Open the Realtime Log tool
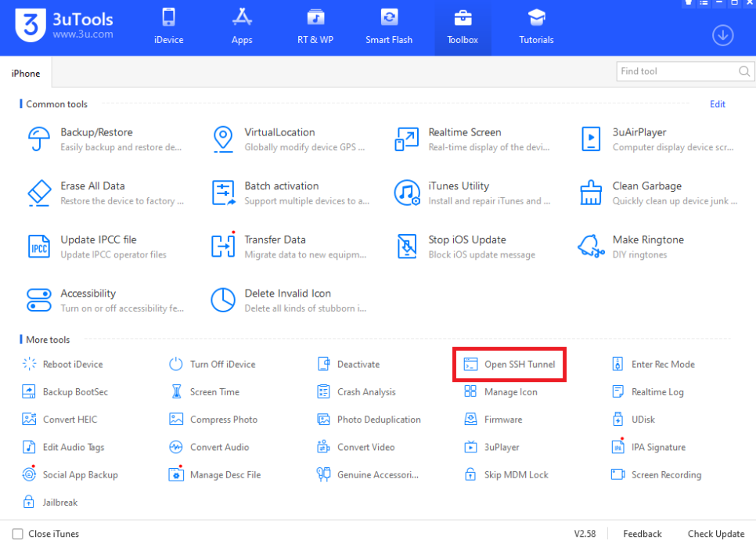Image resolution: width=756 pixels, height=544 pixels. [x=648, y=391]
